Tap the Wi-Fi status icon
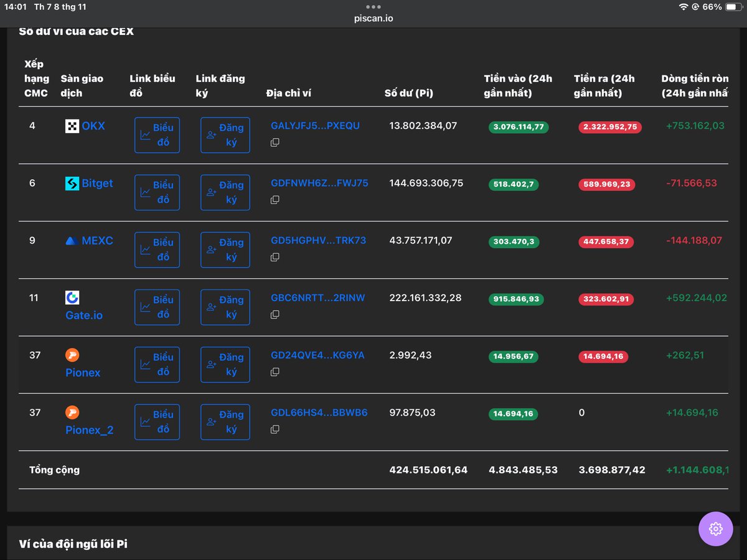747x560 pixels. click(684, 7)
